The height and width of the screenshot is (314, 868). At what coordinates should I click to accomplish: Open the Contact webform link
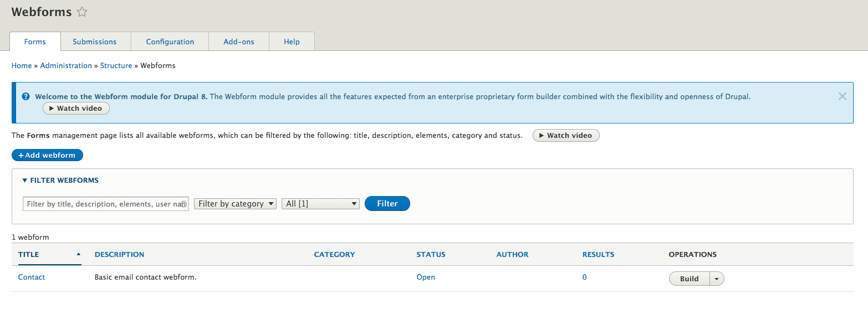(x=32, y=277)
